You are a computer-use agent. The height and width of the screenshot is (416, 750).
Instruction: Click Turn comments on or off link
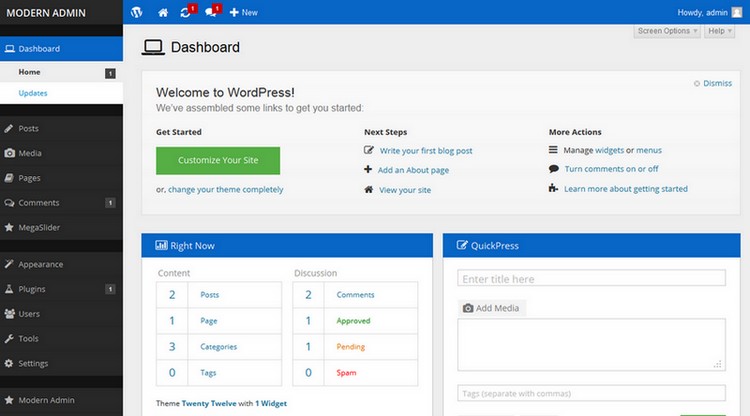click(x=611, y=169)
